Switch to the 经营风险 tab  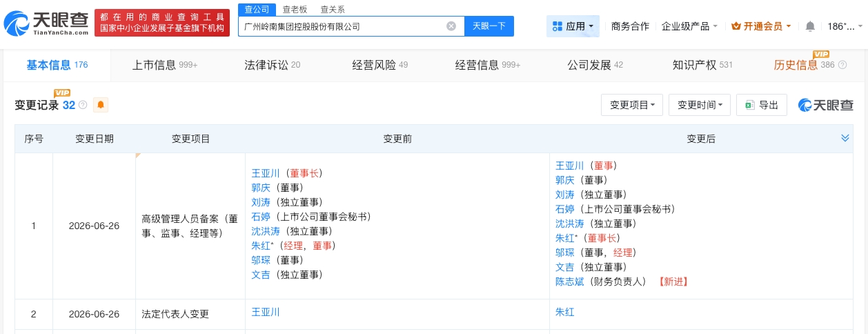pyautogui.click(x=380, y=65)
